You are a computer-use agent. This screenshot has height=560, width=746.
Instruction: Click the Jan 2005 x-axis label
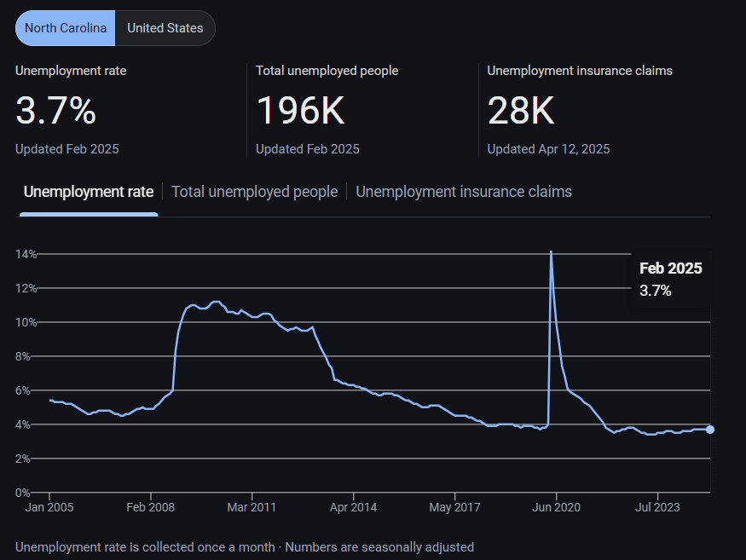(x=49, y=507)
